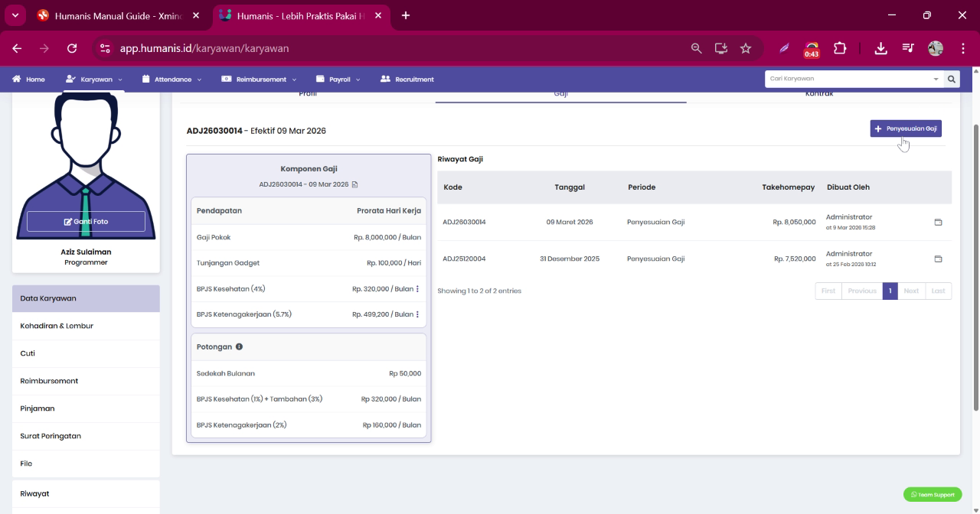Select Data Karyawan in the sidebar
980x514 pixels.
[86, 298]
